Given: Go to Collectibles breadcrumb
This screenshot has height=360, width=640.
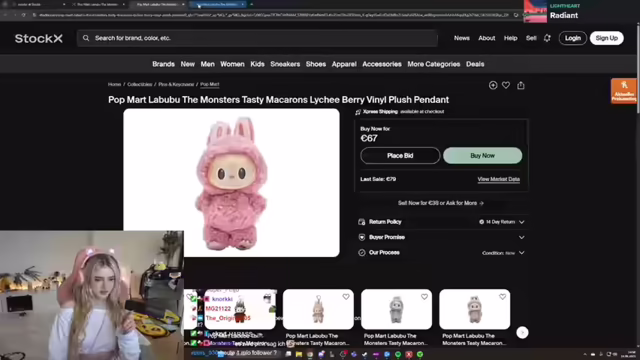Looking at the screenshot, I should point(140,84).
